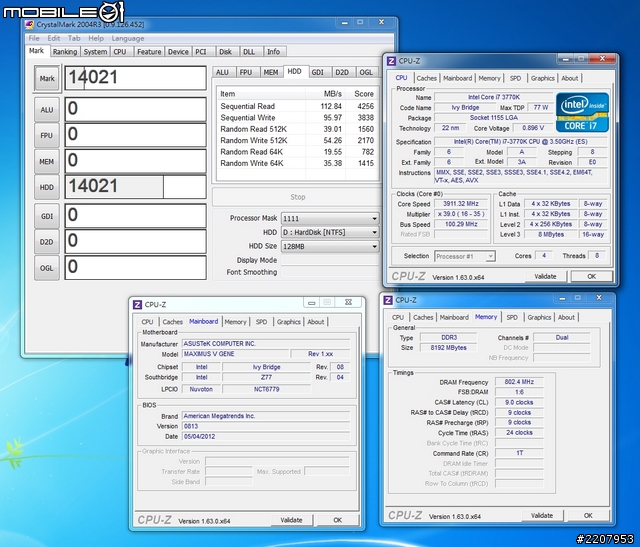Open About tab in CPU-Z Mainboard window
Image resolution: width=640 pixels, height=547 pixels.
(x=316, y=322)
